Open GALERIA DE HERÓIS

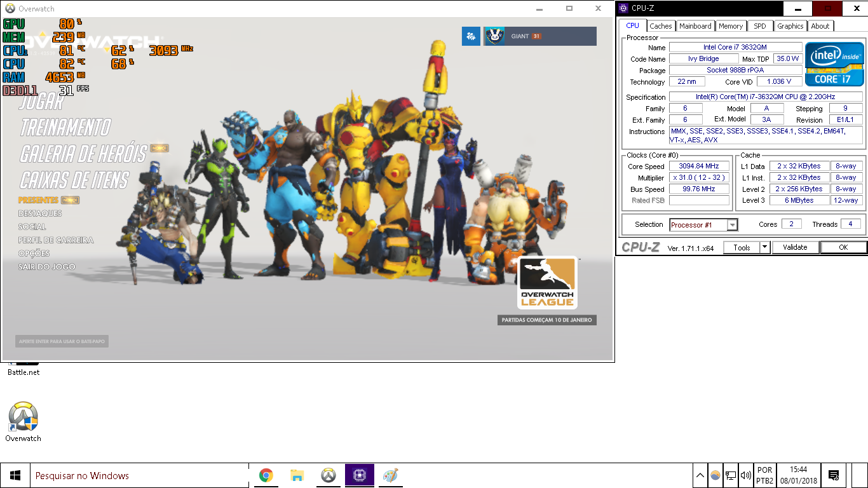pos(83,153)
